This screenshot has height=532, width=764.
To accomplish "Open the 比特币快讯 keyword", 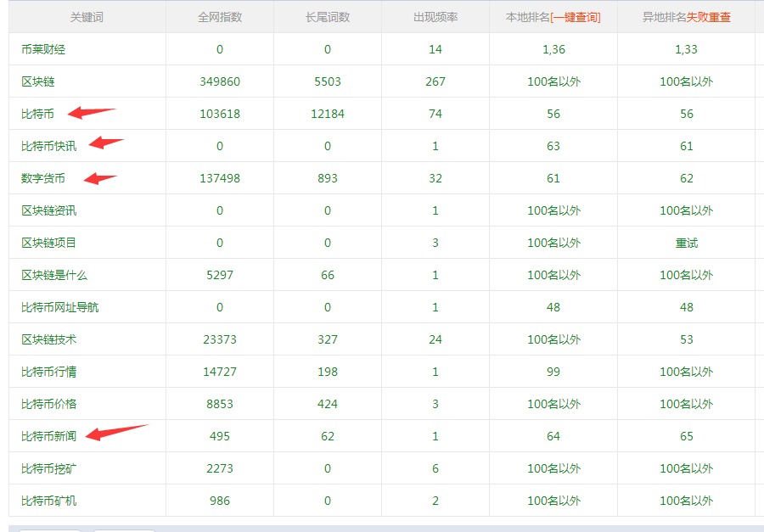I will pos(48,146).
